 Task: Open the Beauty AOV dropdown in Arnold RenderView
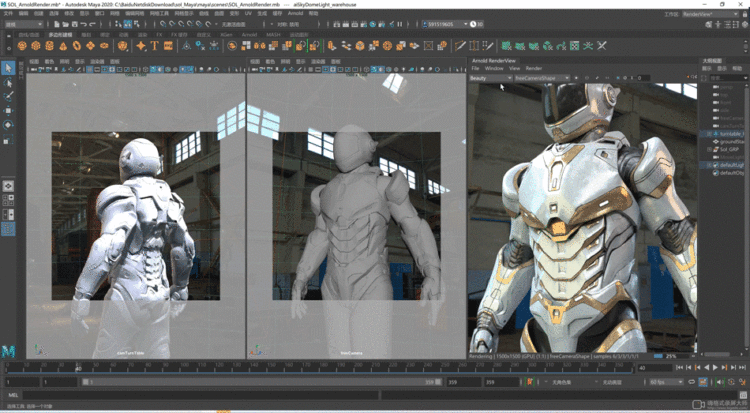[491, 78]
